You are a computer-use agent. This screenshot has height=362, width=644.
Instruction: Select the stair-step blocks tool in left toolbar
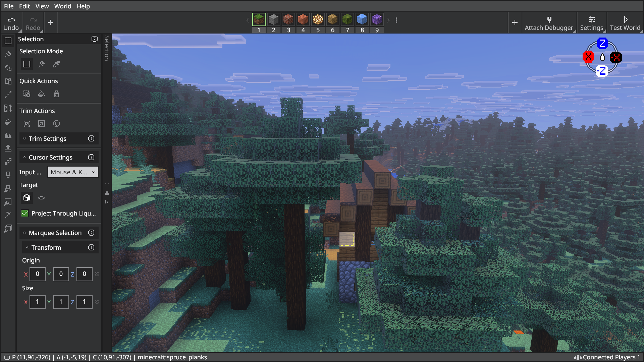point(8,162)
